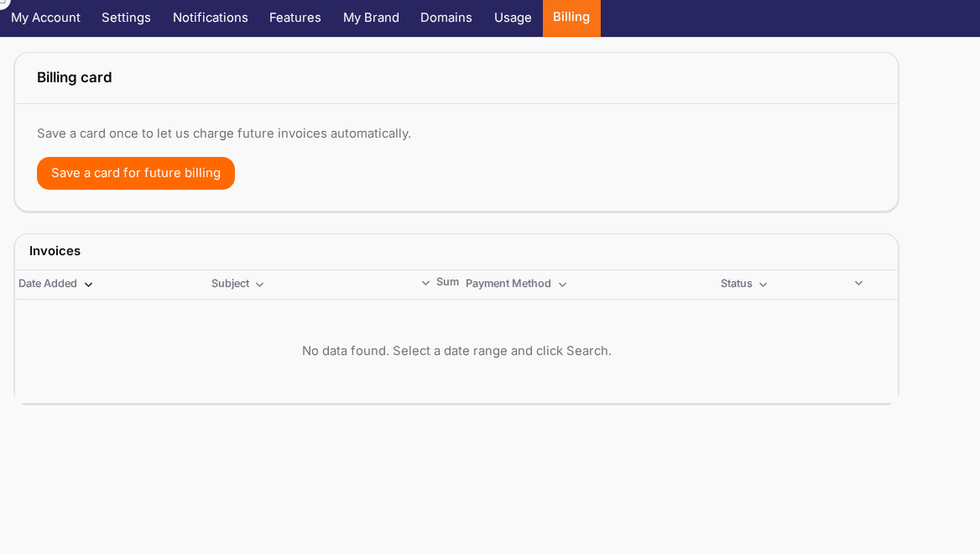
Task: Open the Subject column chevron
Action: pyautogui.click(x=259, y=285)
